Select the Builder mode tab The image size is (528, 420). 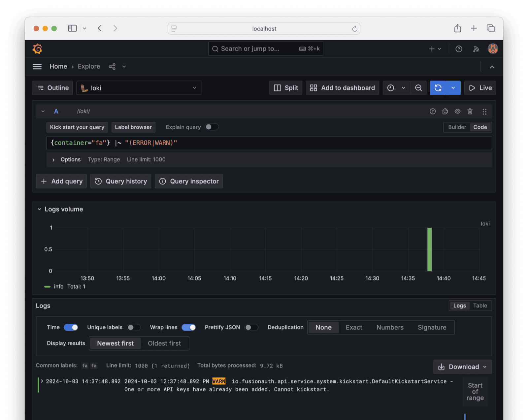tap(457, 127)
